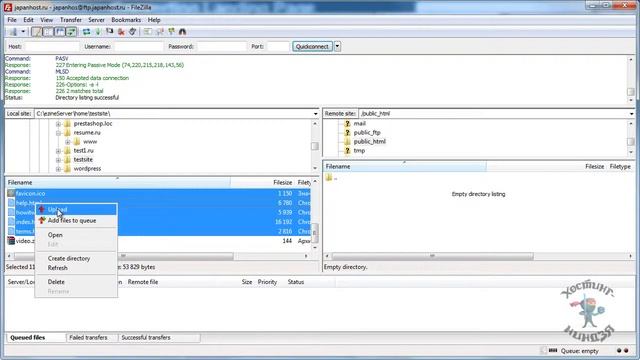Click the process queue toolbar icon
Image resolution: width=640 pixels, height=360 pixels.
pyautogui.click(x=98, y=32)
